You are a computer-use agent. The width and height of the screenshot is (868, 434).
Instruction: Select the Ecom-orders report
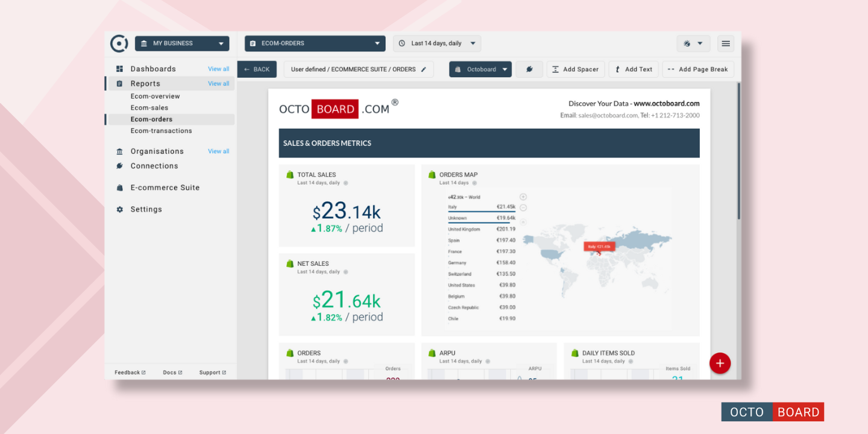coord(151,119)
